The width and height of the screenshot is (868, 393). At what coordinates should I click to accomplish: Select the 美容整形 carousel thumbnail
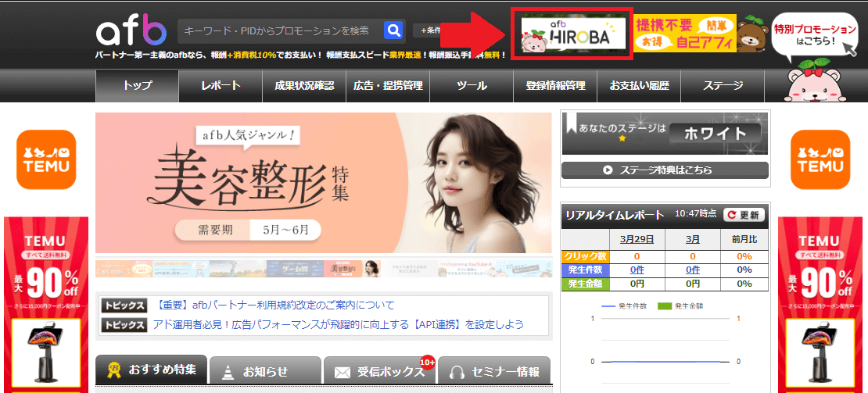352,269
